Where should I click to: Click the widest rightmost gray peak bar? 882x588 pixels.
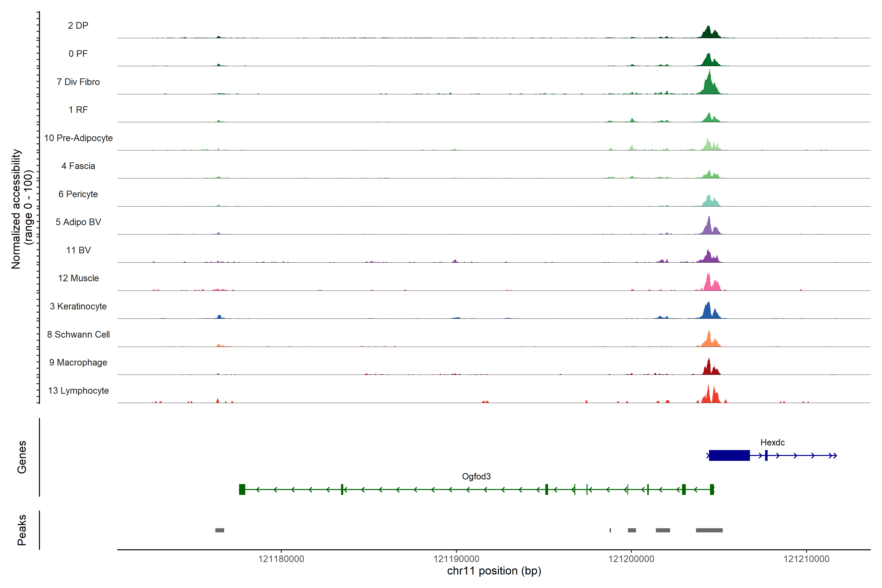pyautogui.click(x=709, y=530)
